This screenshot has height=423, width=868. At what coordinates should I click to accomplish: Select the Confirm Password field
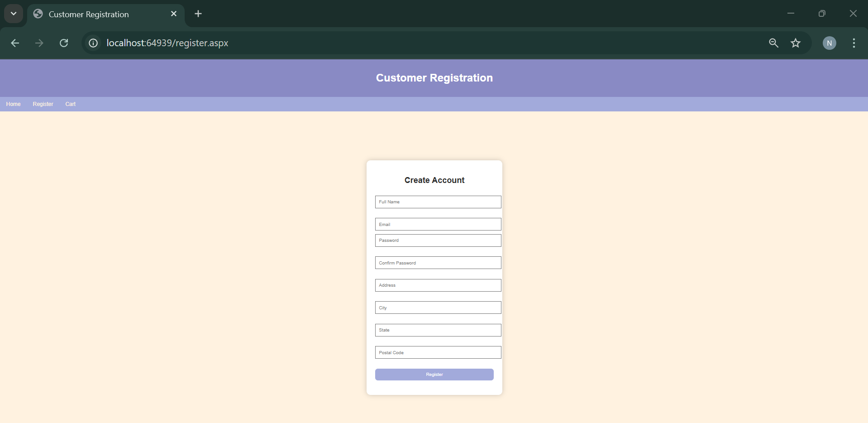[438, 263]
